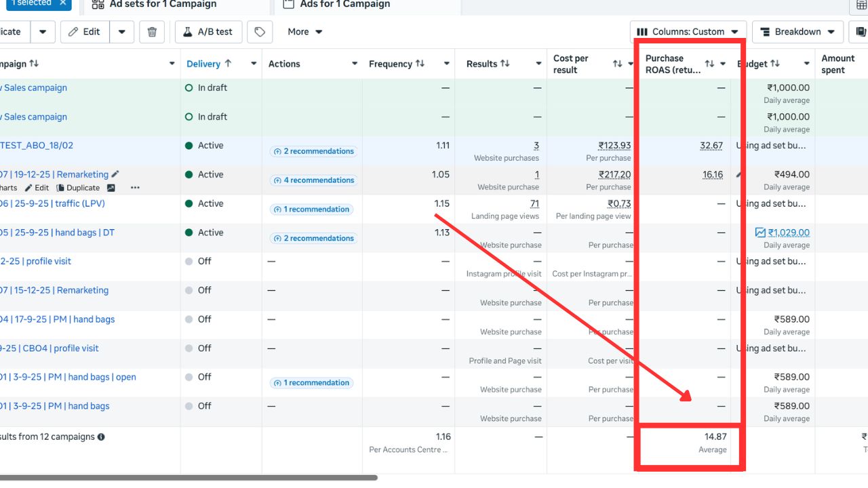
Task: Click the Delivery column header
Action: coord(203,64)
